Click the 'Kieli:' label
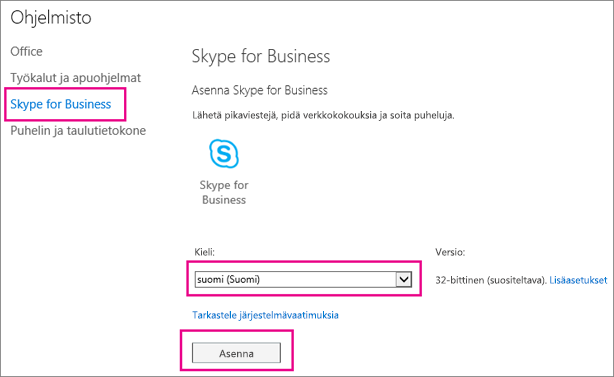This screenshot has height=377, width=614. [x=204, y=252]
